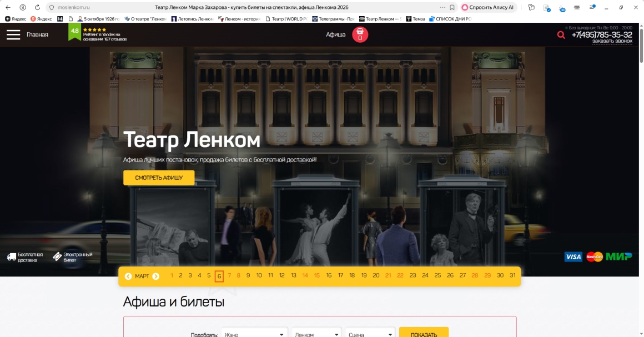
Task: Expand the Ленком theater dropdown
Action: [x=317, y=334]
